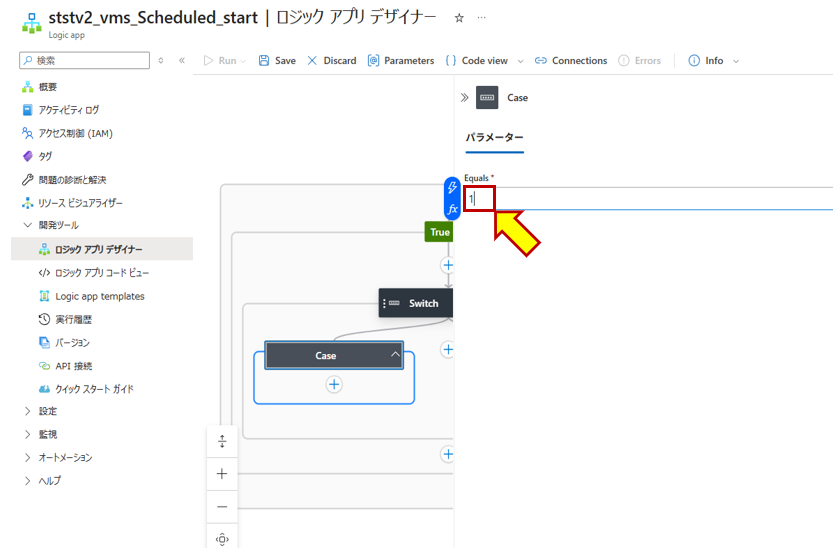Expand the Info dropdown arrow
Screen dimensions: 833x548
click(x=736, y=61)
